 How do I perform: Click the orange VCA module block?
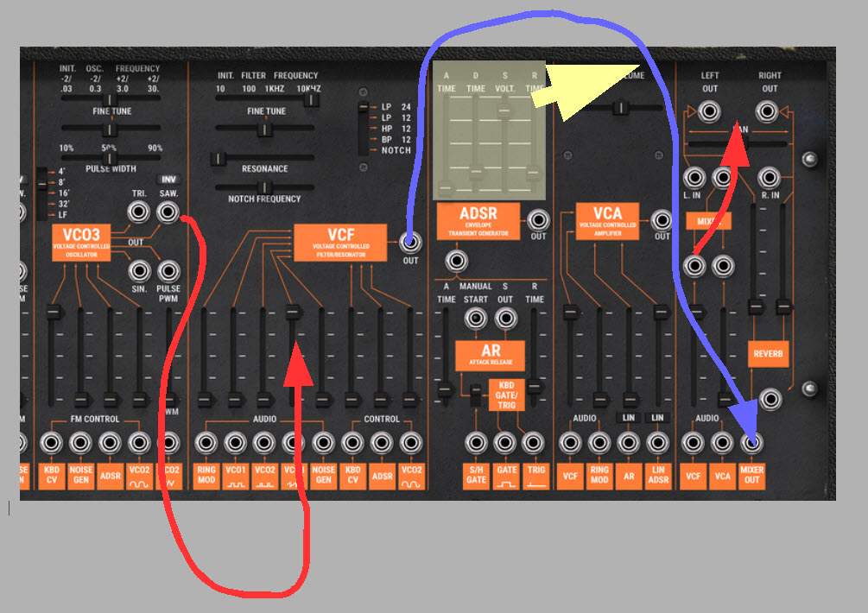coord(607,221)
